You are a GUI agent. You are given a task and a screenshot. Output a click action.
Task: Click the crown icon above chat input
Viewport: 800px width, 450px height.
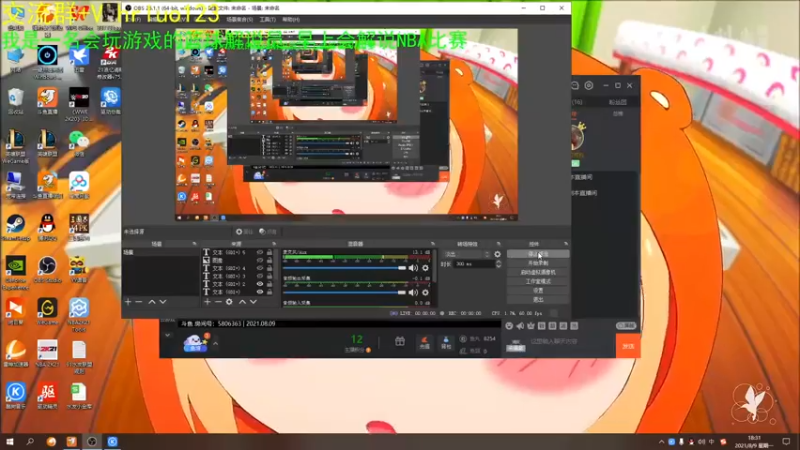point(531,326)
